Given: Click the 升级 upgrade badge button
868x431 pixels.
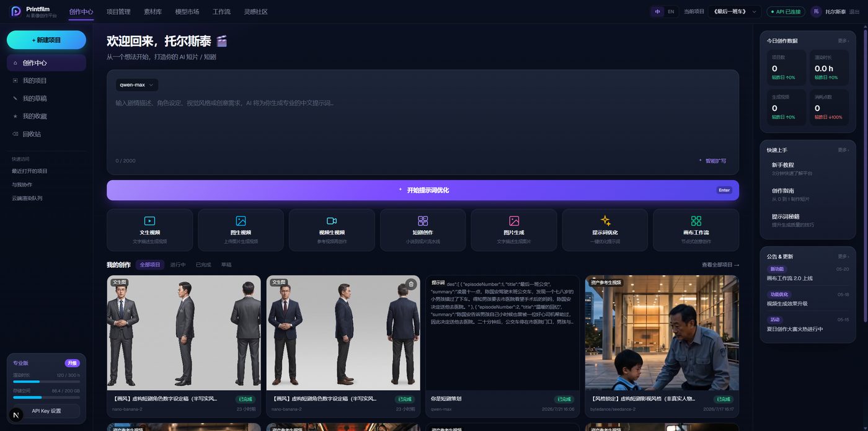Looking at the screenshot, I should click(73, 363).
